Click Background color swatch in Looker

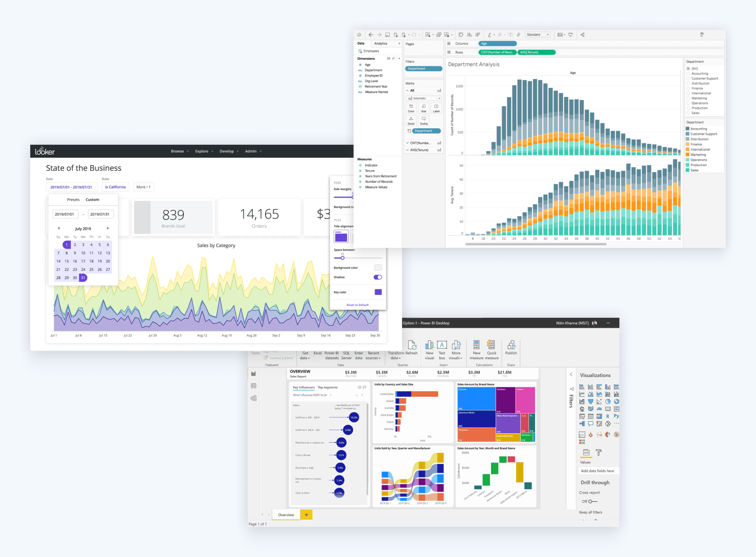tap(378, 268)
